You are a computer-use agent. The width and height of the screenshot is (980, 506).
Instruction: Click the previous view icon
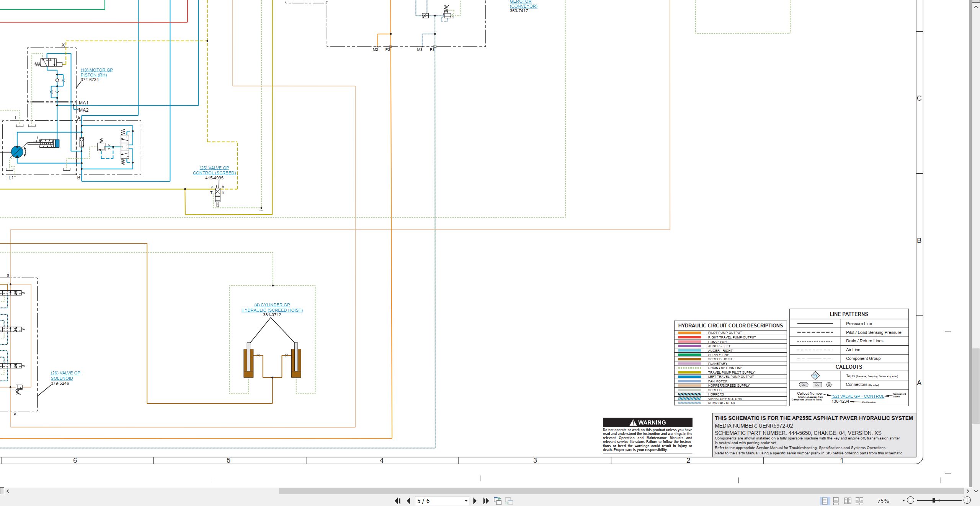pyautogui.click(x=498, y=501)
